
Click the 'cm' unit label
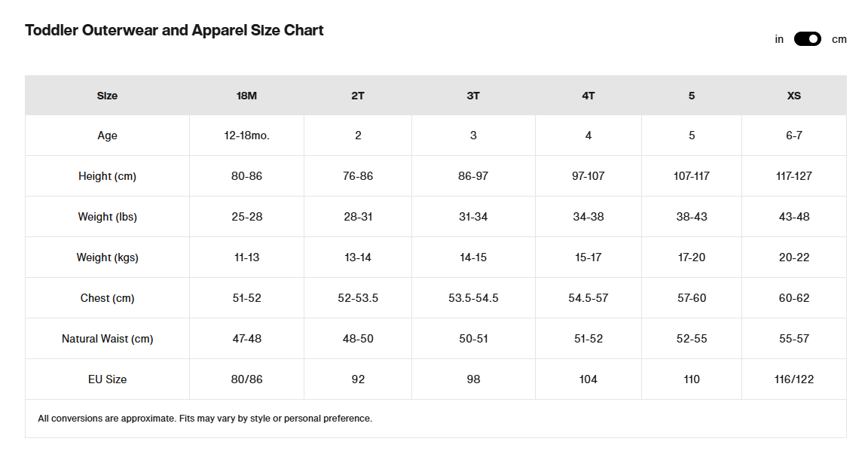click(x=839, y=39)
